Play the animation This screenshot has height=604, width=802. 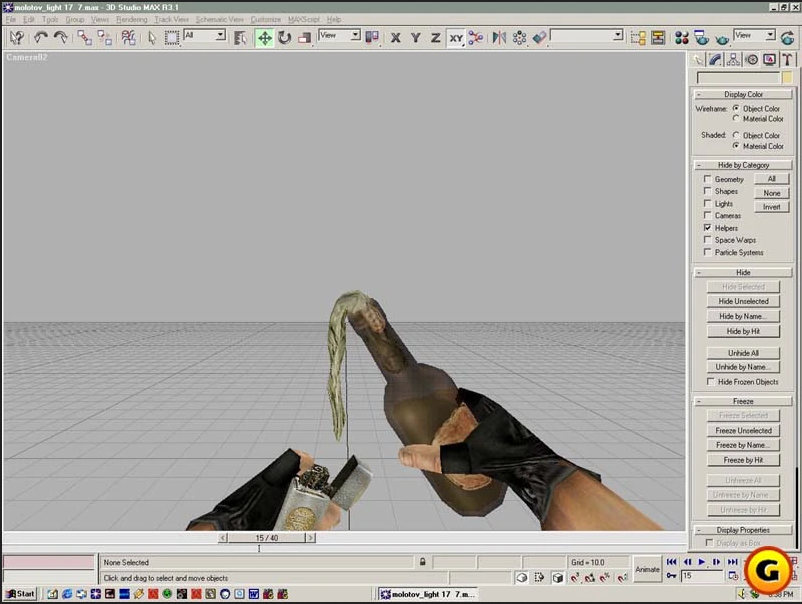click(x=702, y=562)
